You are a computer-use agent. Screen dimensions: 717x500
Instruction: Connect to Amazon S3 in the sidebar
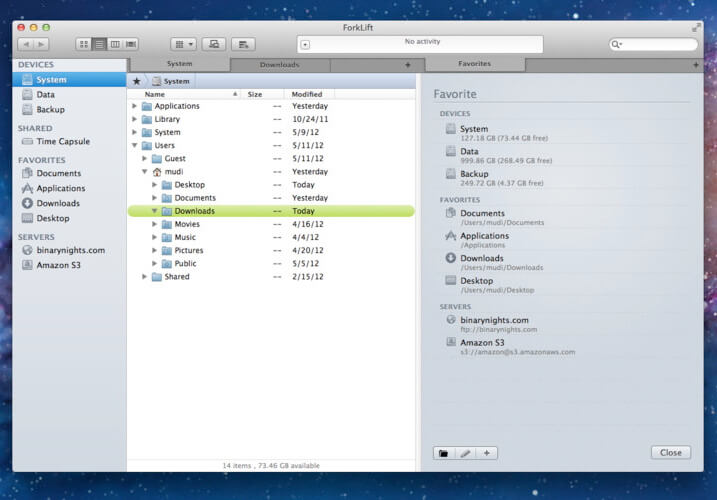[x=70, y=265]
